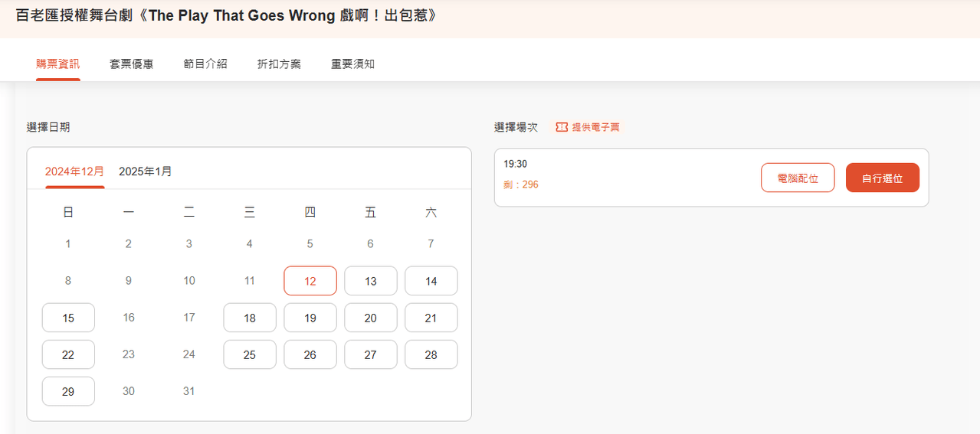Switch calendar to 2025年1月
This screenshot has width=980, height=434.
(x=146, y=171)
